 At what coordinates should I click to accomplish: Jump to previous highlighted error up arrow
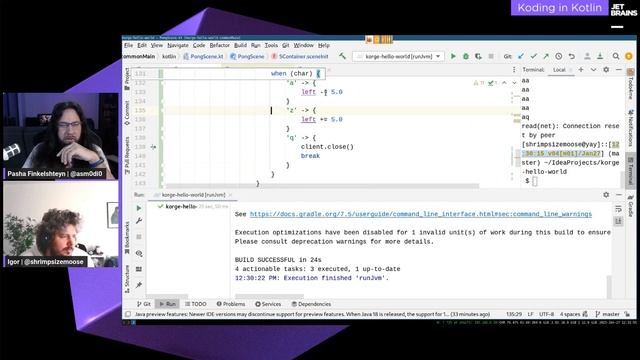point(504,83)
